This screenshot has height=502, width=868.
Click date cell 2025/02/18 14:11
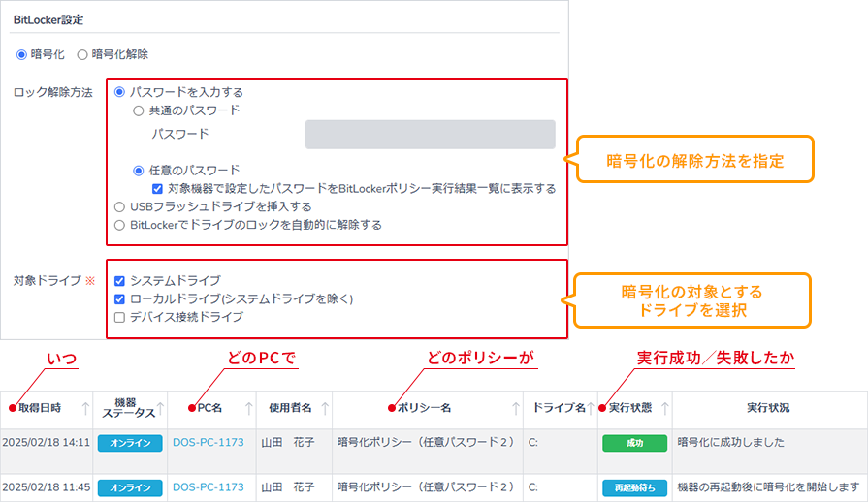pyautogui.click(x=46, y=442)
